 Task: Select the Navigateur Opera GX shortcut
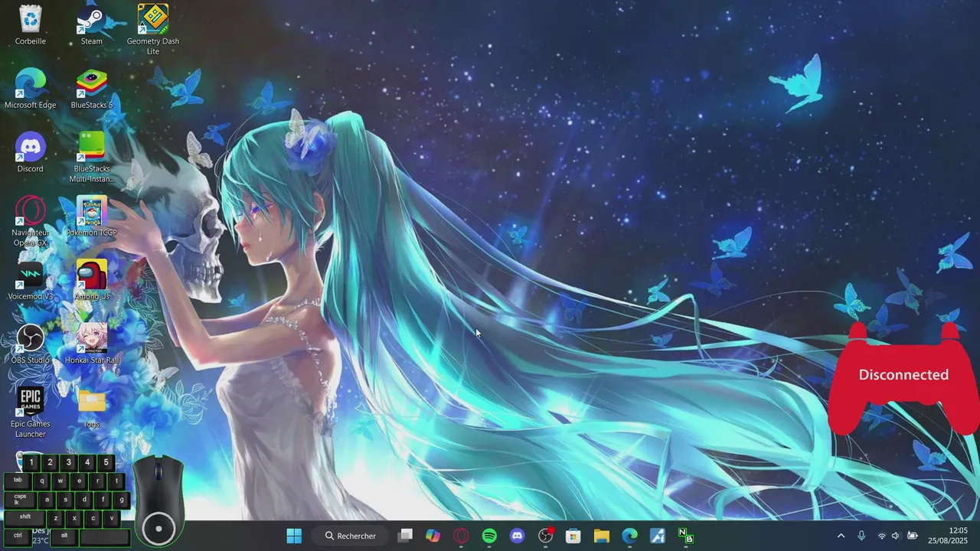[31, 221]
